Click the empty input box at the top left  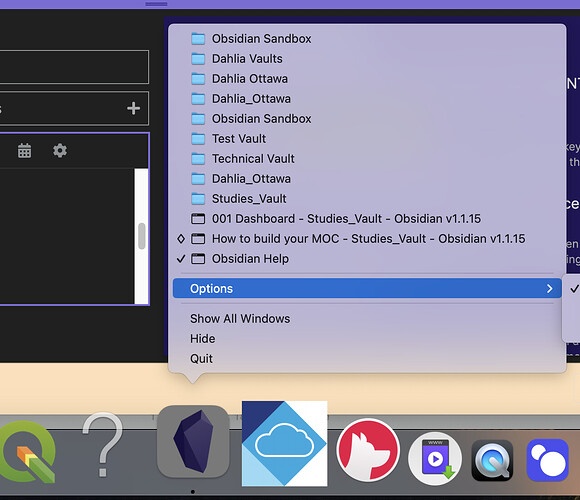(x=74, y=67)
